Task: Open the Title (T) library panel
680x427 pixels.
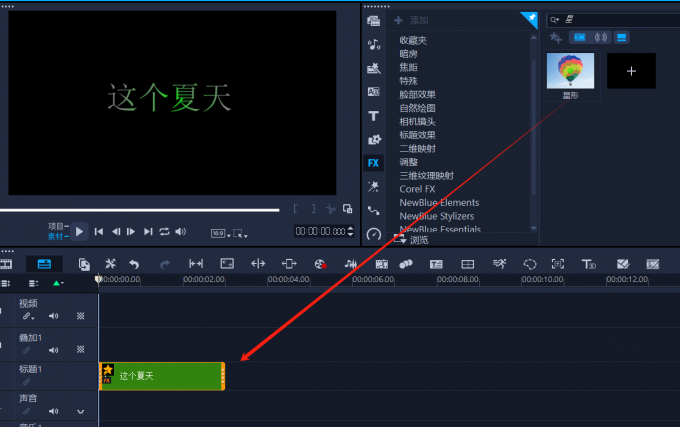Action: tap(373, 116)
